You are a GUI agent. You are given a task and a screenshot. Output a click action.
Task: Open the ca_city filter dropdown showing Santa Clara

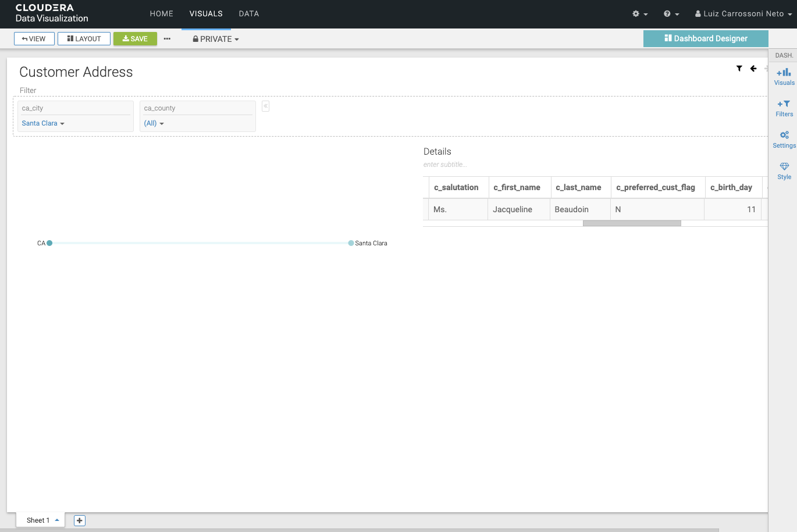point(42,123)
